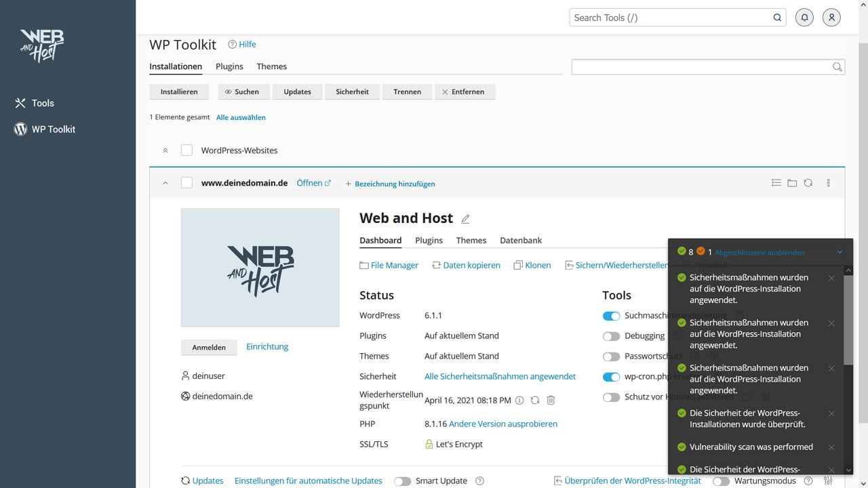Toggle Suchmaschinenindexierung switch
This screenshot has height=488, width=868.
(611, 316)
